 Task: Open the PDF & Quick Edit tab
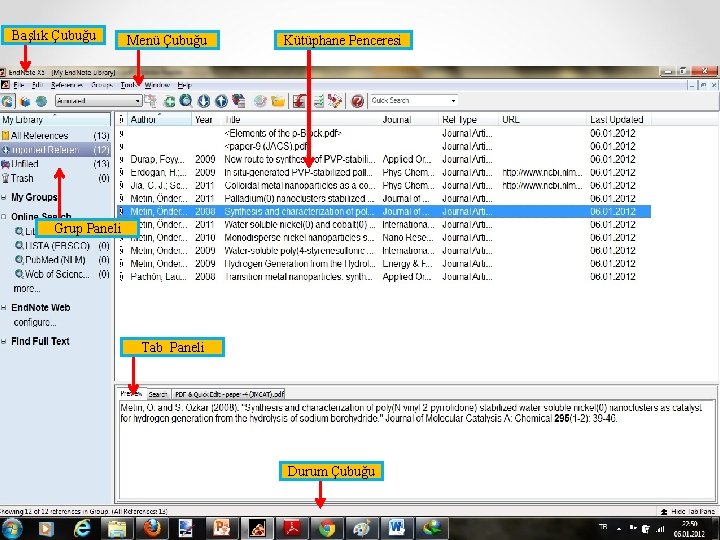pyautogui.click(x=229, y=394)
